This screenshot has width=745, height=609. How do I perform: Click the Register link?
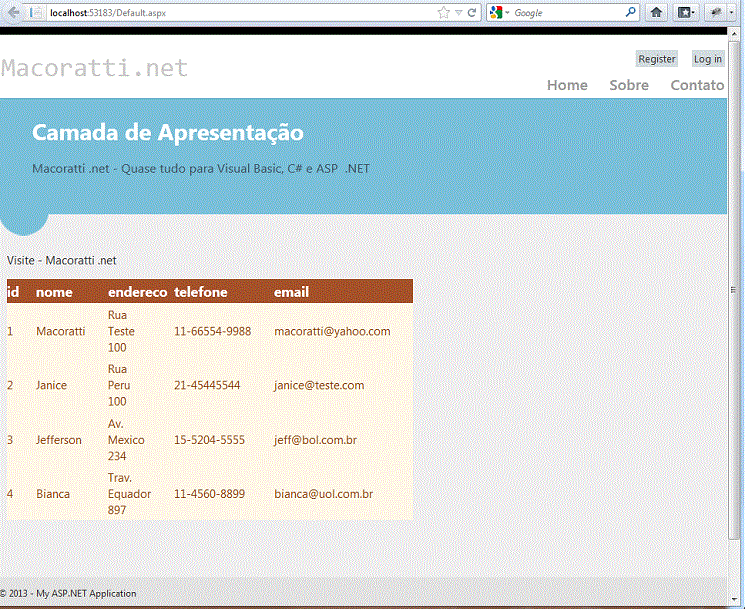point(657,59)
